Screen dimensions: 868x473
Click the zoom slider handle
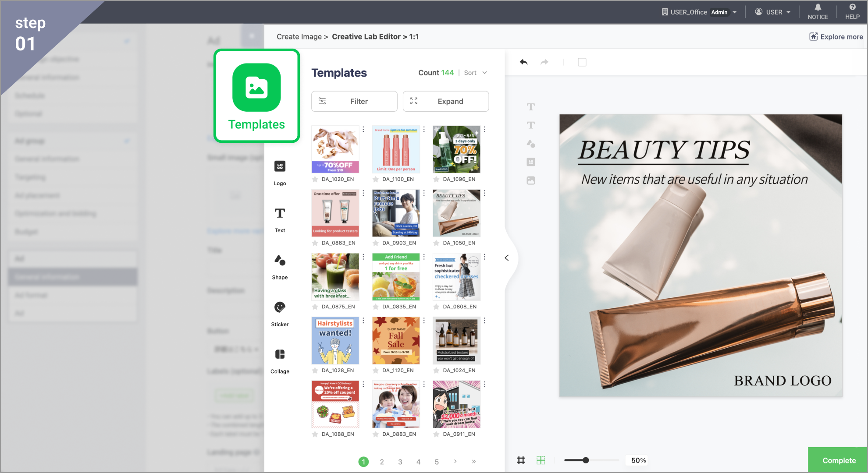point(586,460)
